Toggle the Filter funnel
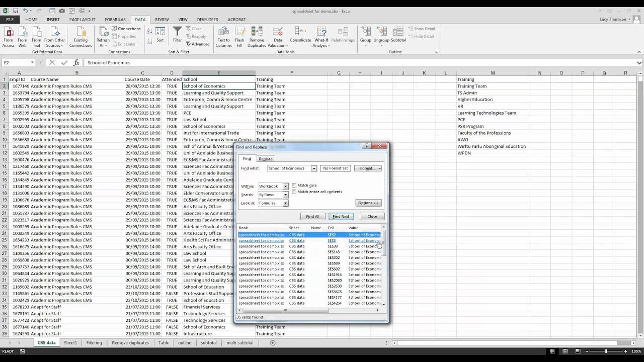 [x=178, y=35]
